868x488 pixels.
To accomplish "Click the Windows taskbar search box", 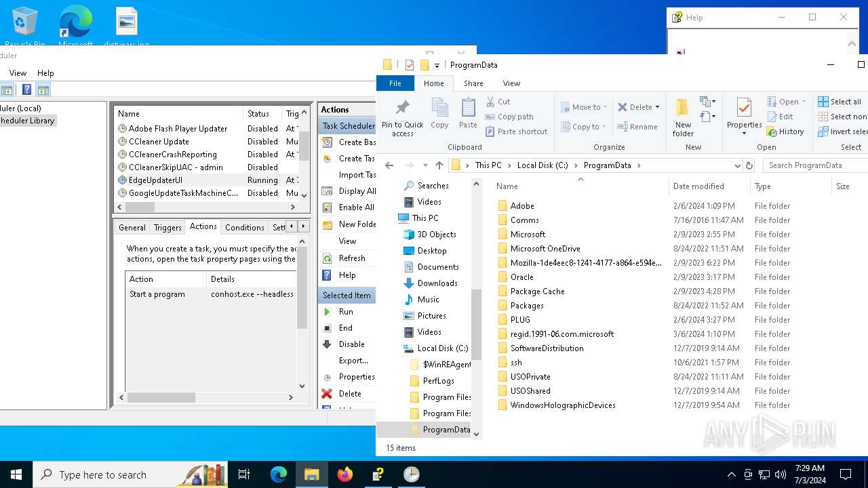I will point(130,474).
